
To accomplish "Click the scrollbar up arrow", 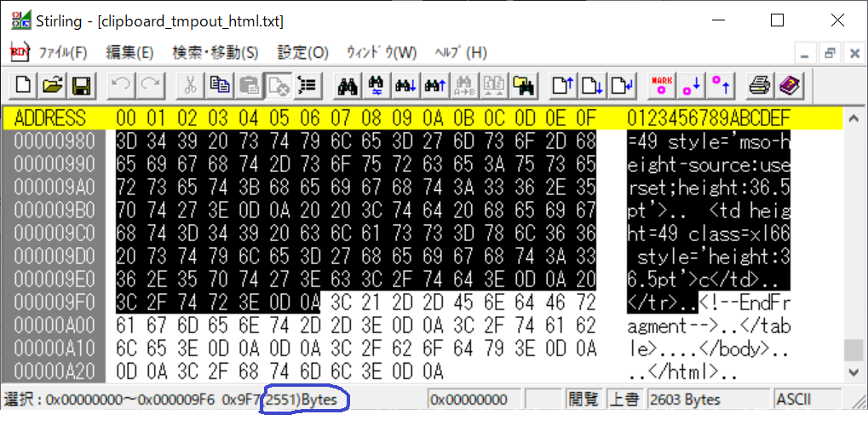I will click(x=854, y=118).
